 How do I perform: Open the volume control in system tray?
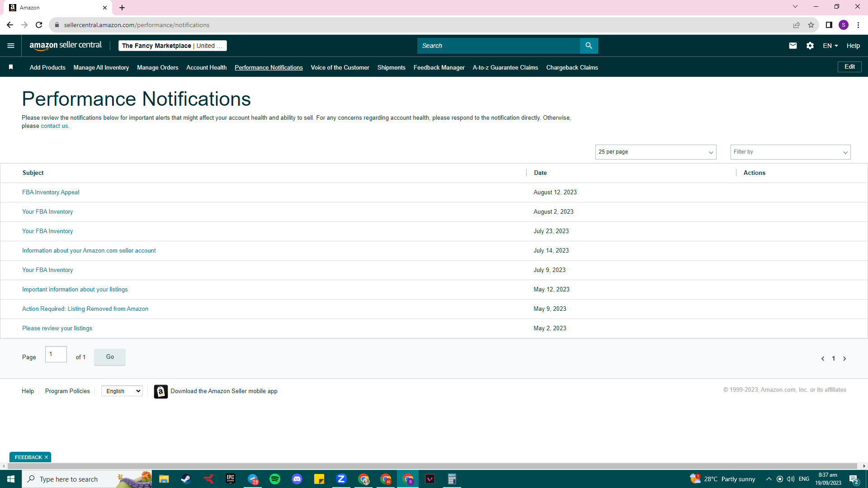(791, 479)
